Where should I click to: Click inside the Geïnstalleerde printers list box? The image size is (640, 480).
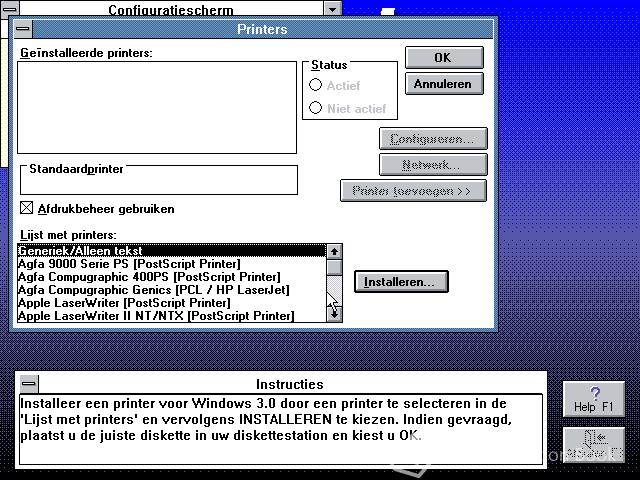[x=157, y=108]
